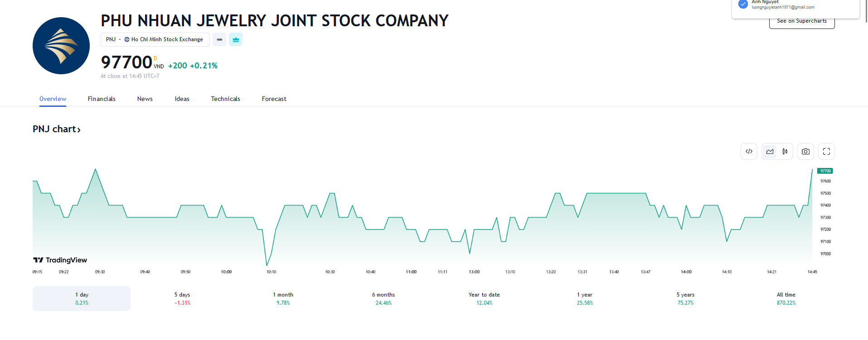The image size is (868, 340).
Task: Select the 1 month range
Action: tap(283, 298)
